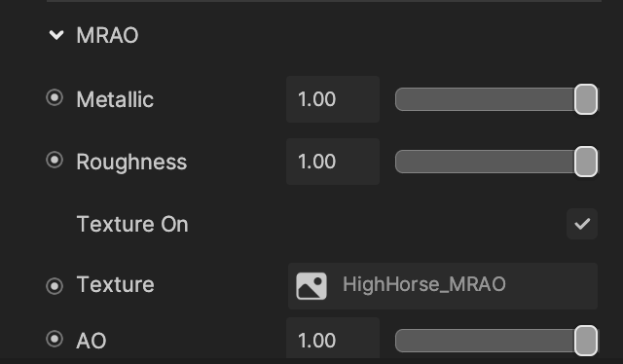Click the circle icon beside AO
Screen dimensions: 623x364
(x=55, y=339)
